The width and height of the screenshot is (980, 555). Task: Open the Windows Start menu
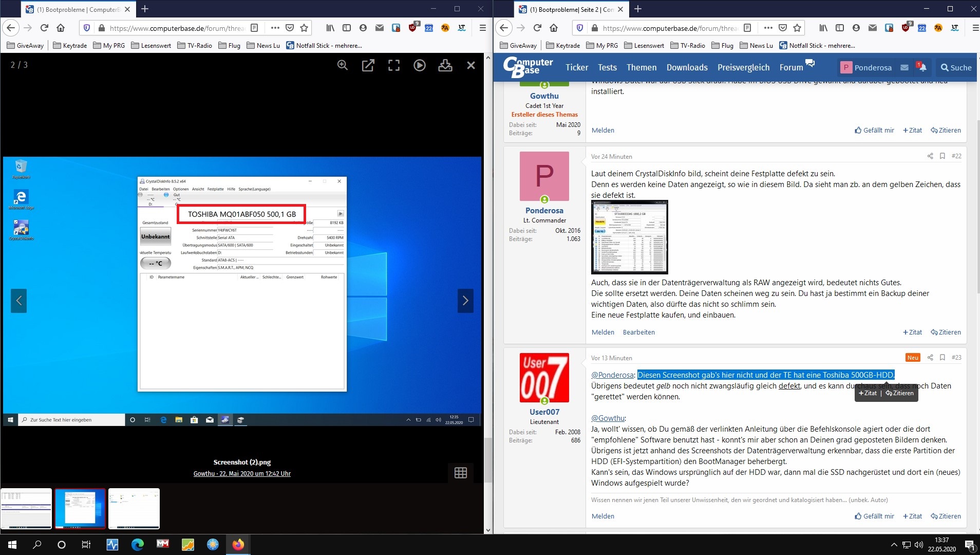point(12,545)
